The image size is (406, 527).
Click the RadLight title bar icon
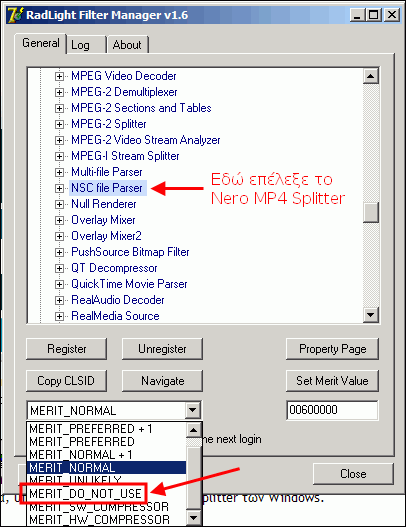(x=15, y=15)
